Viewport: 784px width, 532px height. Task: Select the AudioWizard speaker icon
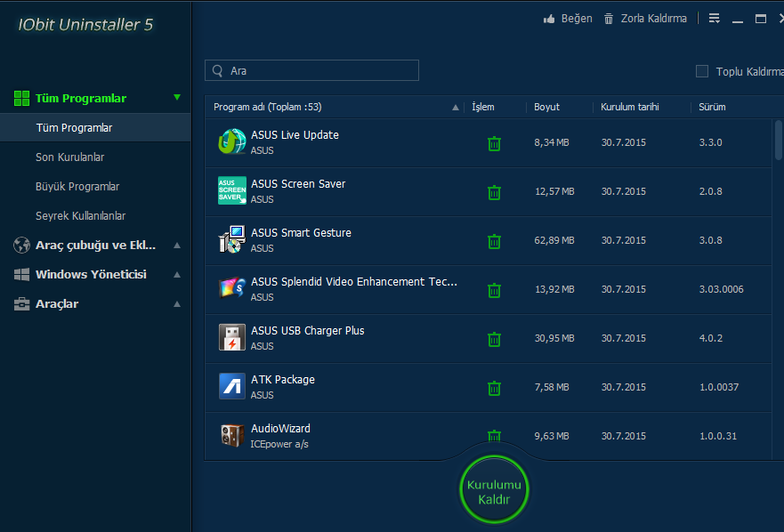[232, 435]
